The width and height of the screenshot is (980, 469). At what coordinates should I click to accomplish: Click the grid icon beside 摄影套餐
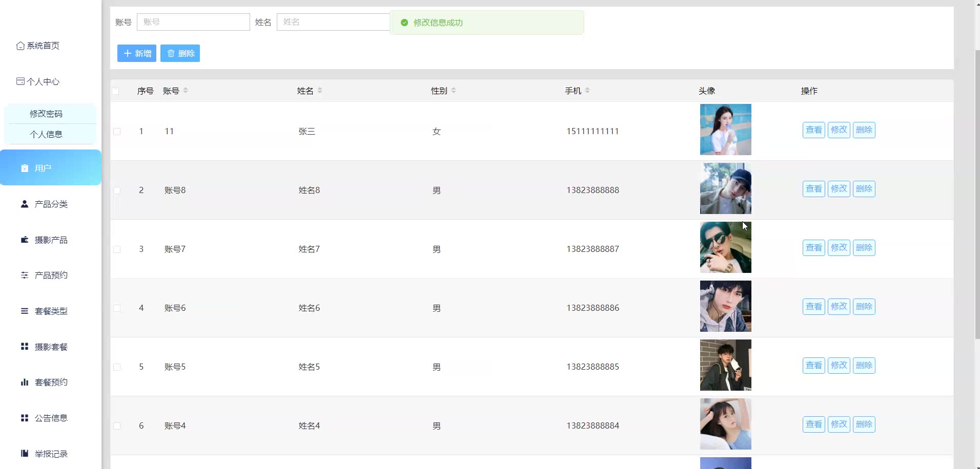25,347
